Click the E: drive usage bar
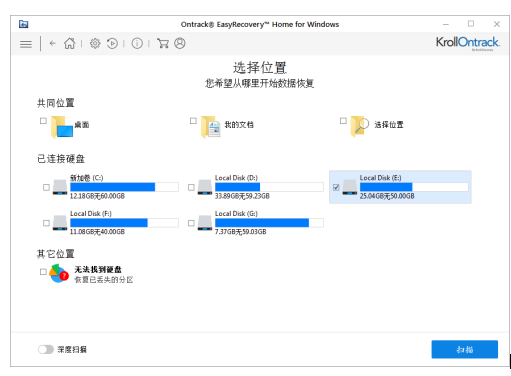 (x=414, y=187)
